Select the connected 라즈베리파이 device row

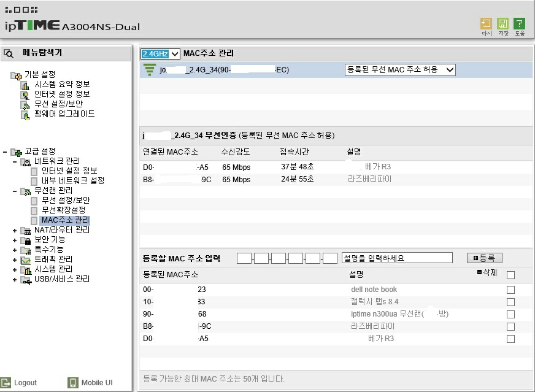tap(336, 180)
